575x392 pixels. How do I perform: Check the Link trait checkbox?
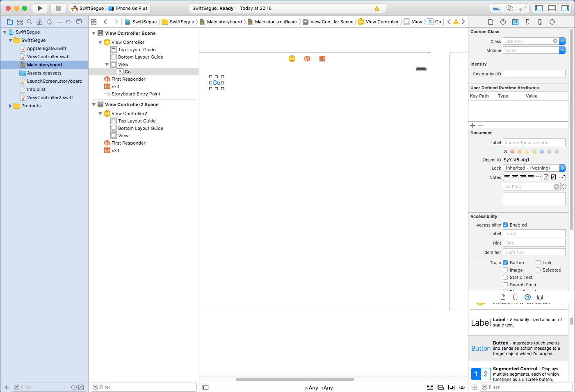(538, 263)
